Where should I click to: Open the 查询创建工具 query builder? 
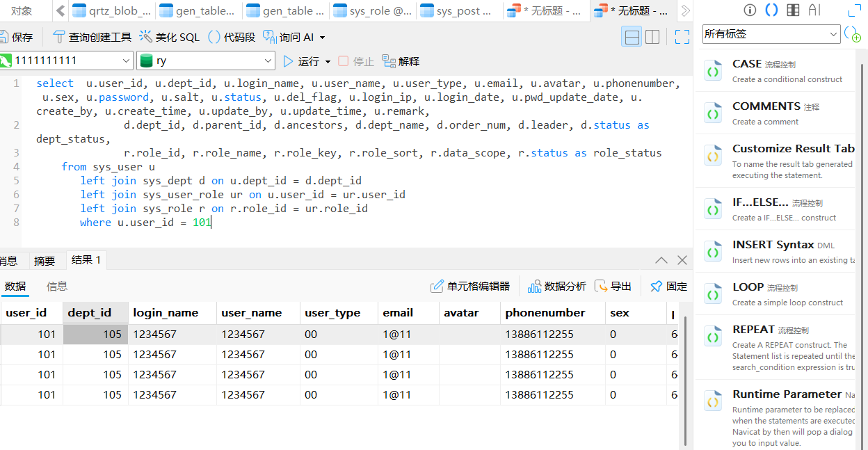92,37
